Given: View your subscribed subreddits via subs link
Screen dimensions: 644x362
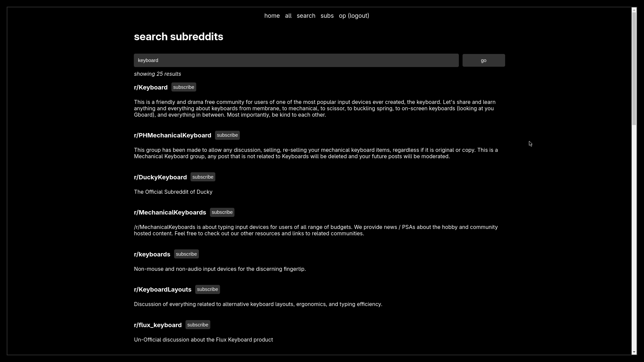Looking at the screenshot, I should (x=327, y=15).
